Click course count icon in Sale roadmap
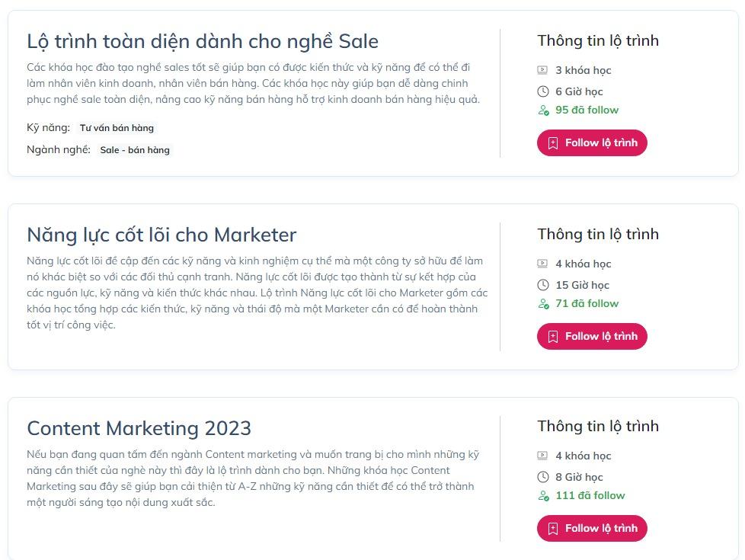745x560 pixels. pos(542,70)
